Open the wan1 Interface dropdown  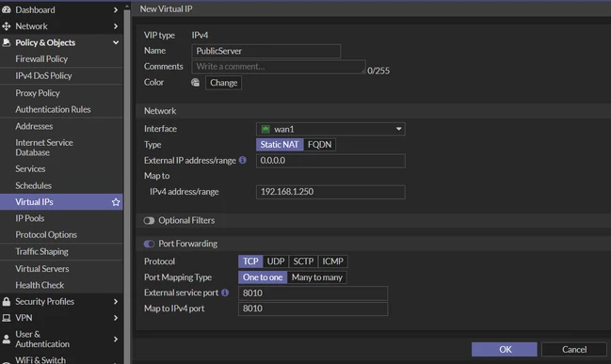coord(330,129)
